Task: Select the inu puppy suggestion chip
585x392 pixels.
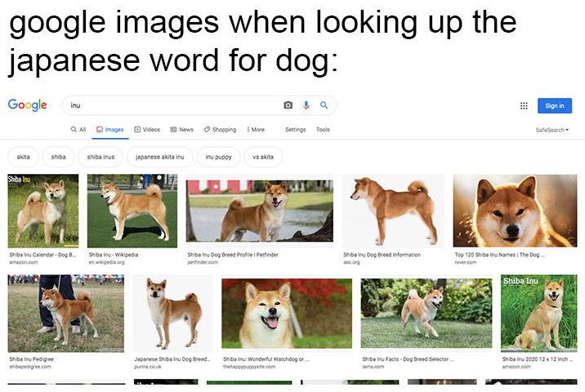Action: (x=218, y=157)
